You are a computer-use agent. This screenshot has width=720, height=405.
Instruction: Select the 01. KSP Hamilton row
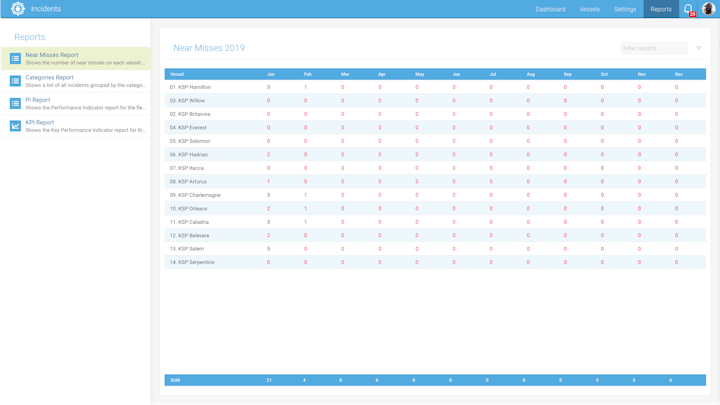click(190, 87)
